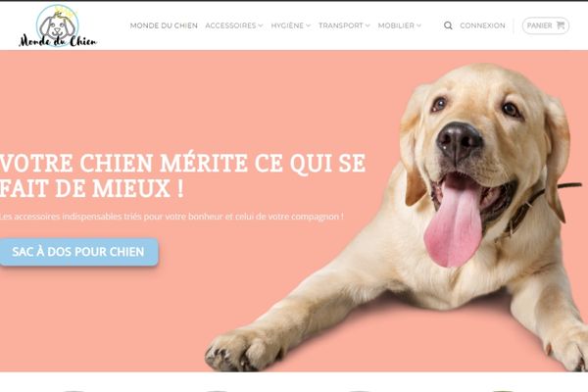Click the Connexion link

[482, 25]
